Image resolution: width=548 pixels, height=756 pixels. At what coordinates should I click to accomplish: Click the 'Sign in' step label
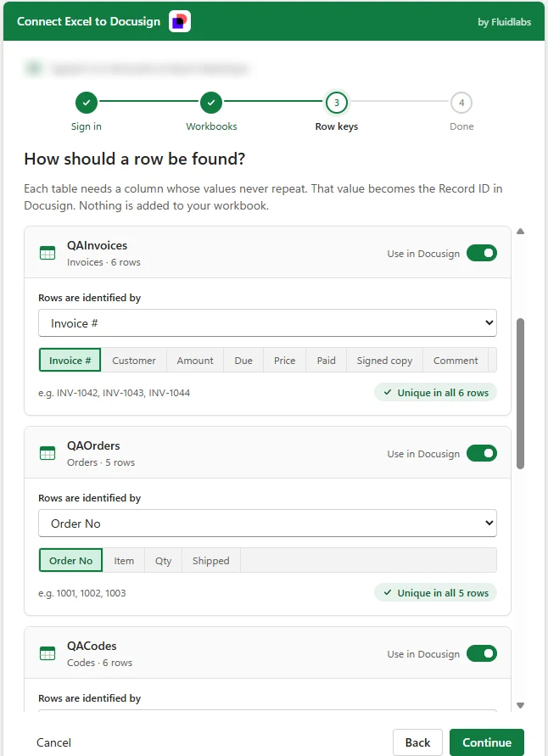[87, 126]
